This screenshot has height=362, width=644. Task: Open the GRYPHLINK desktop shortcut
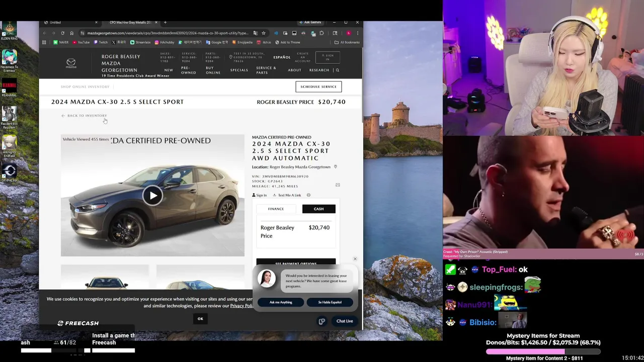click(9, 172)
